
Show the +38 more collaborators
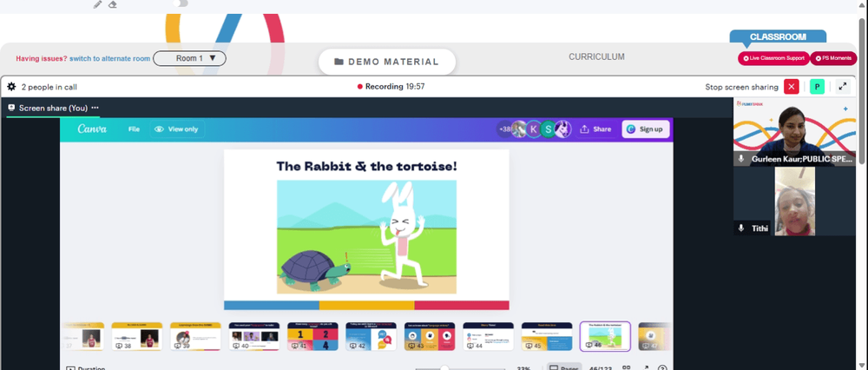pos(504,129)
